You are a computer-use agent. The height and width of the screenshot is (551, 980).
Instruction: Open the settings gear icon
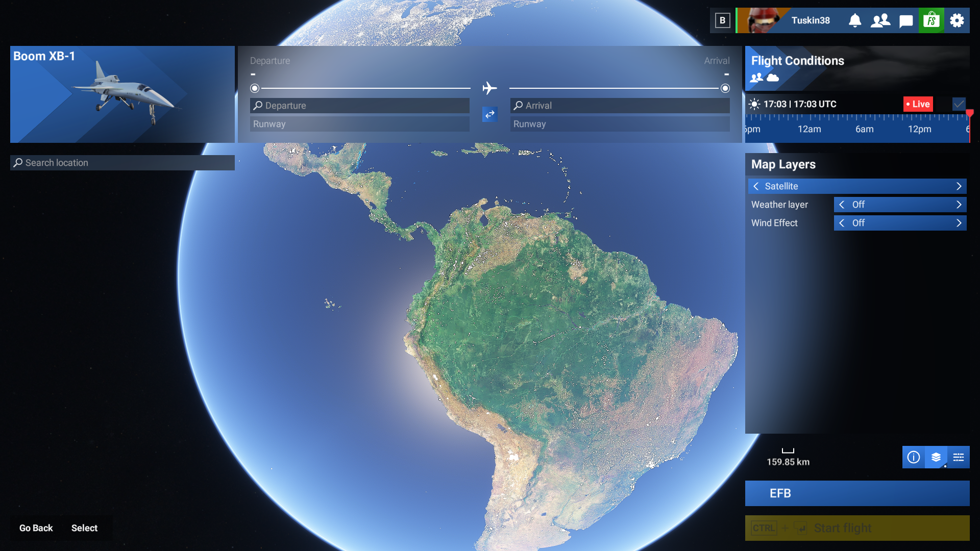957,20
